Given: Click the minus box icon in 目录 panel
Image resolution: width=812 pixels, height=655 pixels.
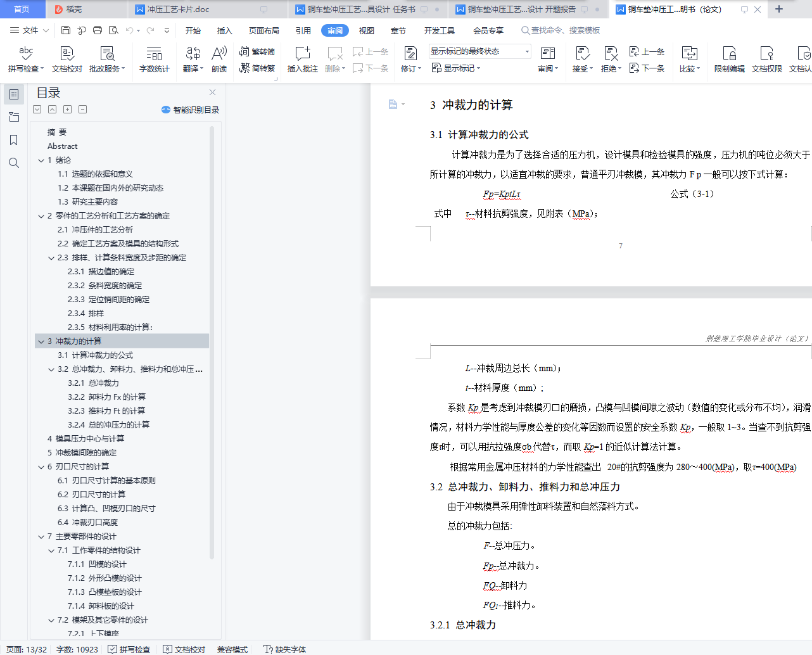Looking at the screenshot, I should point(83,110).
